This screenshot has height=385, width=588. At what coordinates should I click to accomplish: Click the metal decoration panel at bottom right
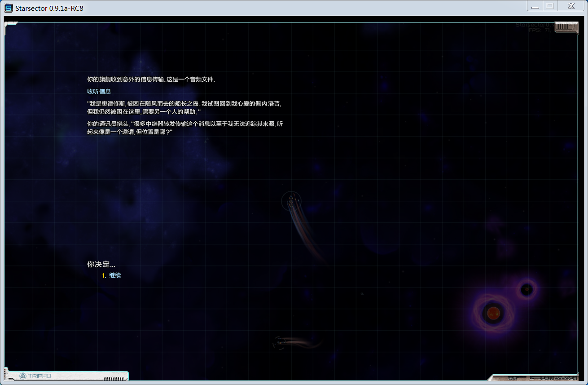pos(534,377)
